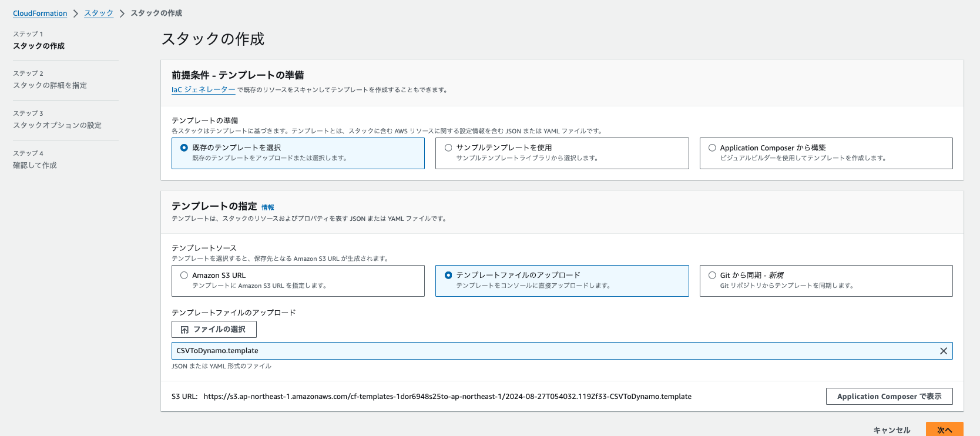Screen dimensions: 980x436
Task: Select Amazon S3 URL template source
Action: click(184, 276)
